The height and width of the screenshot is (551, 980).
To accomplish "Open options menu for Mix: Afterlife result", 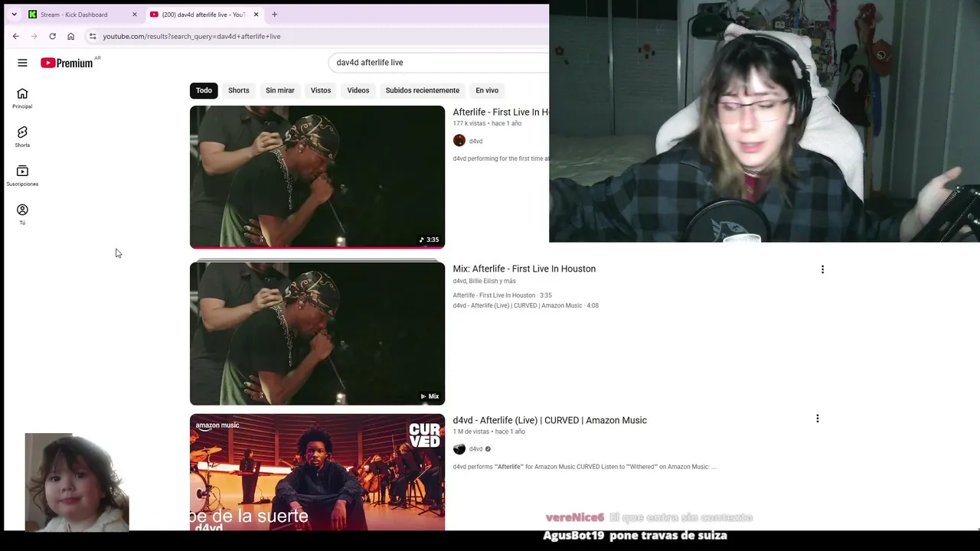I will point(822,269).
